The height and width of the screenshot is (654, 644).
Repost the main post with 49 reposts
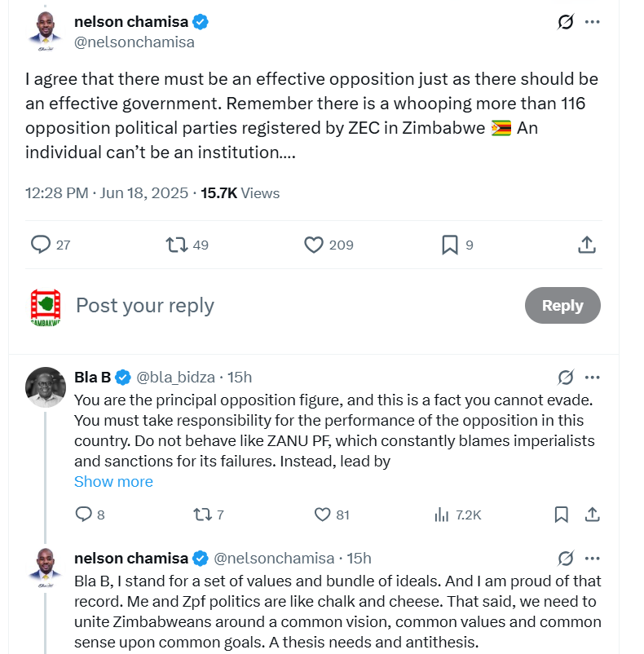click(176, 244)
